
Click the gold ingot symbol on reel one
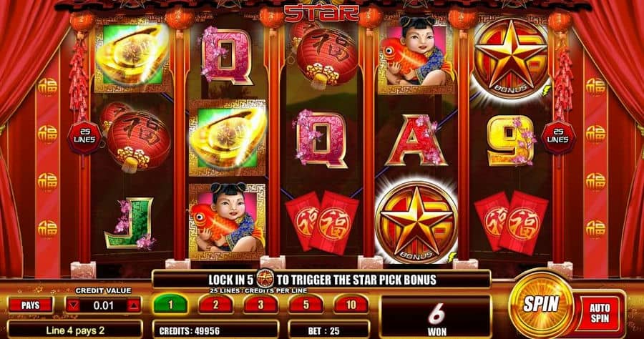click(132, 57)
